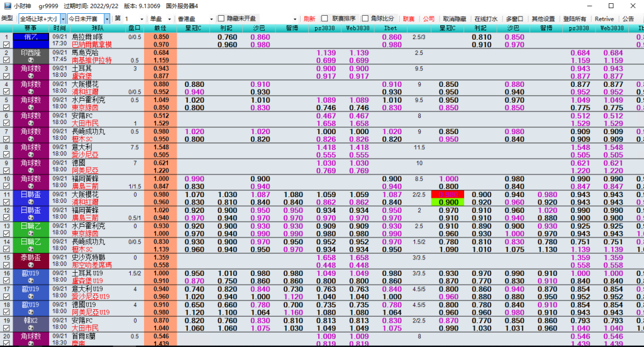Click the soccer ball icon in row 8
This screenshot has width=644, height=347.
(x=30, y=155)
